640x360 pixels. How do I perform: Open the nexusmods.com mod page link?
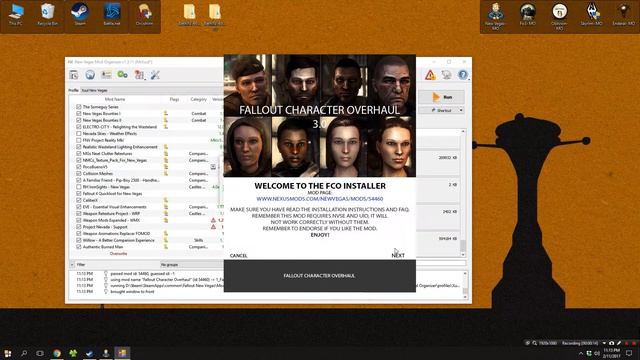[x=320, y=199]
